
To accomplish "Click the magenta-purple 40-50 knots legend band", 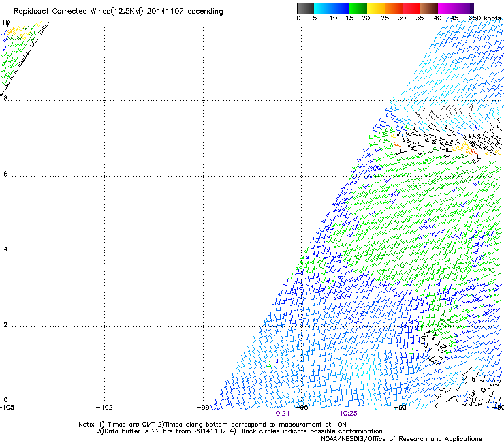I will click(x=456, y=8).
